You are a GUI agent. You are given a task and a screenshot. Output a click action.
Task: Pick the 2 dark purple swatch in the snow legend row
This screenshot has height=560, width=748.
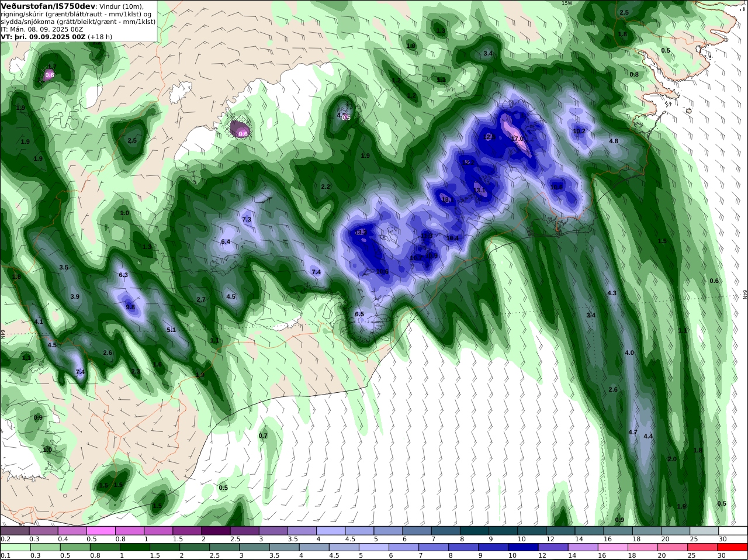(x=216, y=531)
